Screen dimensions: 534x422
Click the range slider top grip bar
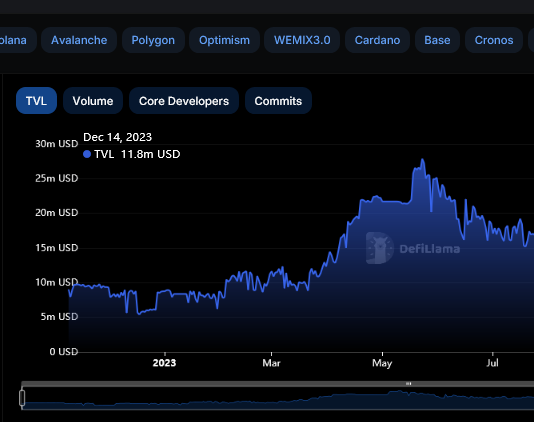[x=409, y=384]
